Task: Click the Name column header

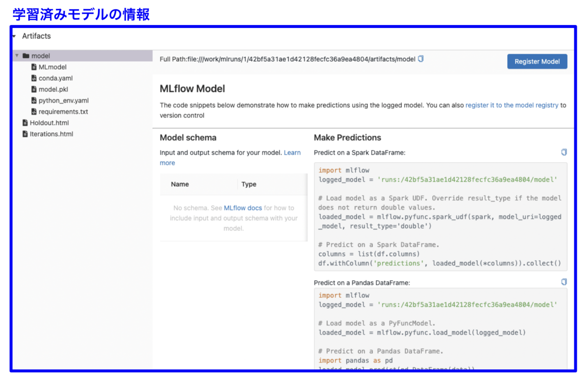Action: pos(180,184)
